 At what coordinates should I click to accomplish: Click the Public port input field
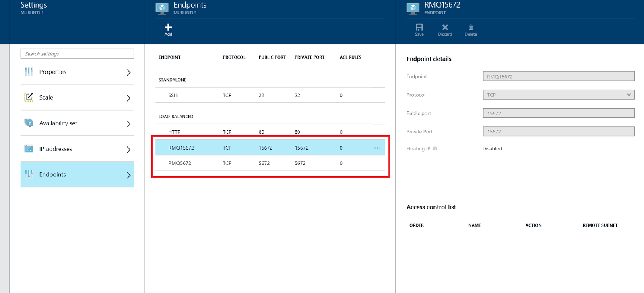tap(558, 113)
